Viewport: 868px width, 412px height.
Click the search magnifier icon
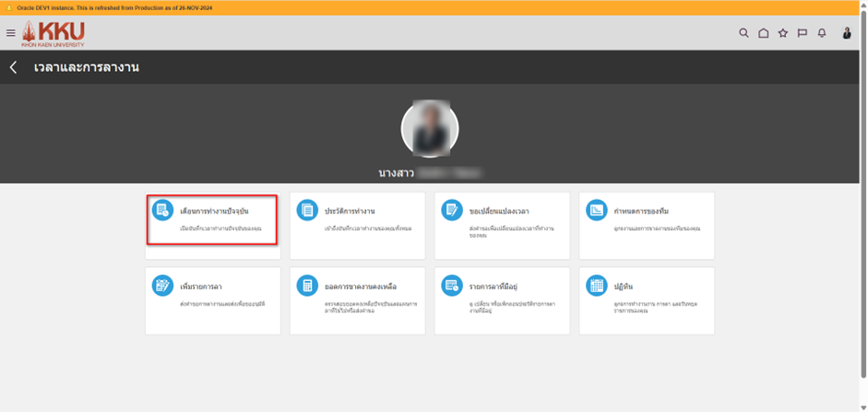(x=743, y=33)
